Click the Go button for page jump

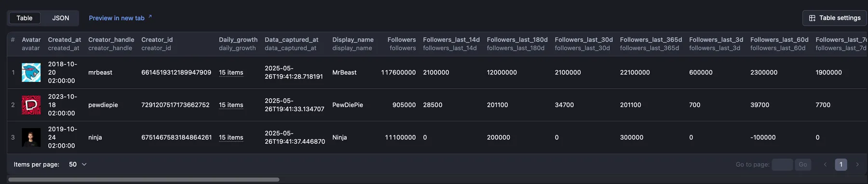point(803,164)
